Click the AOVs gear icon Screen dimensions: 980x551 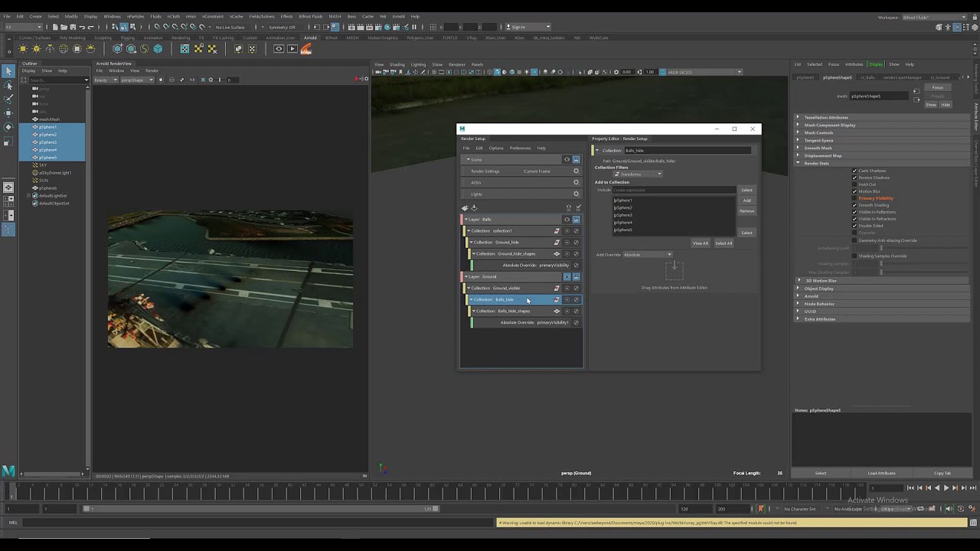tap(576, 183)
